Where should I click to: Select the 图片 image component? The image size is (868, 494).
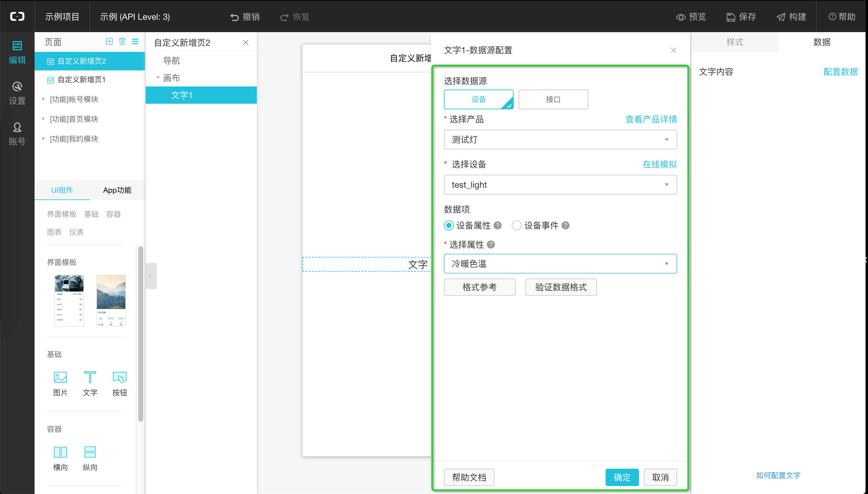click(x=61, y=384)
